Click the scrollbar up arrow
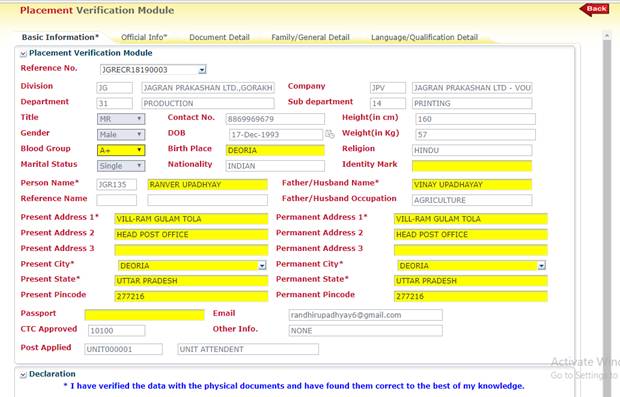Screen dimensions: 620x397 tap(607, 36)
